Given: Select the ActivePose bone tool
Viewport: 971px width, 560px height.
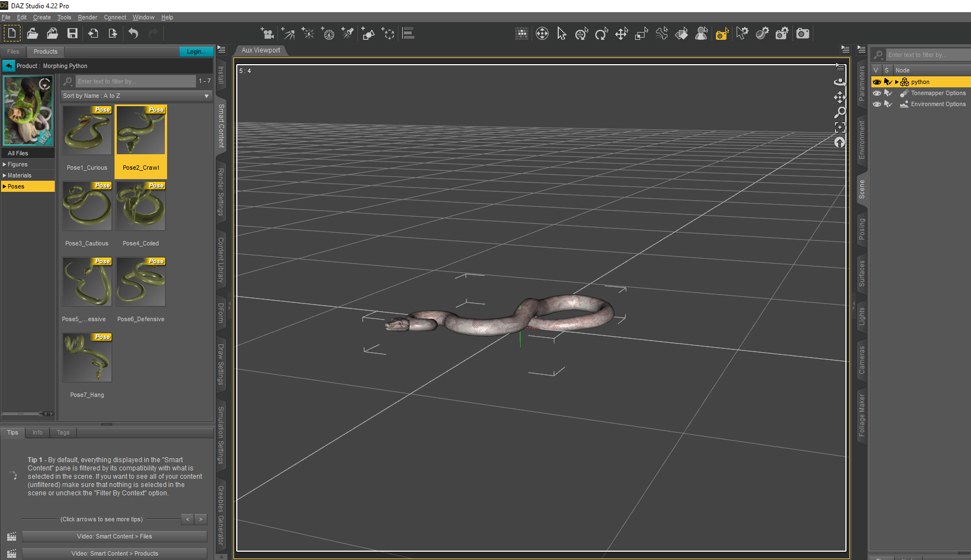Looking at the screenshot, I should click(x=662, y=34).
